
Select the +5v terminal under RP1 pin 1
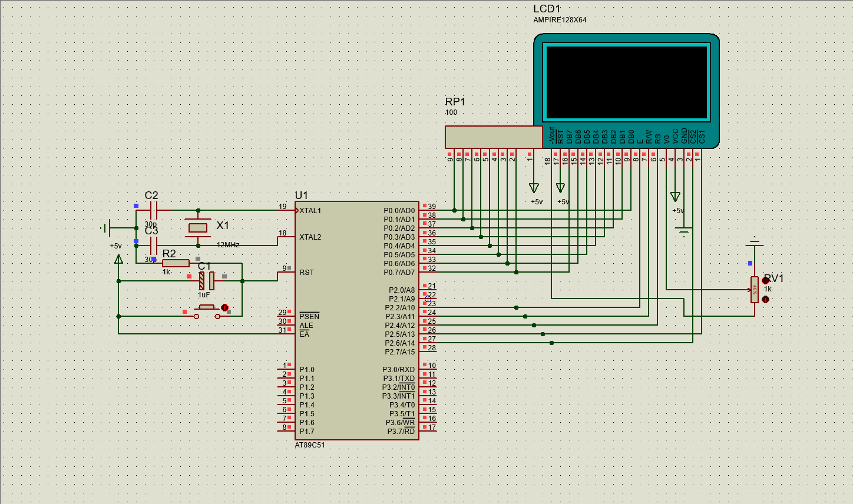coord(534,188)
